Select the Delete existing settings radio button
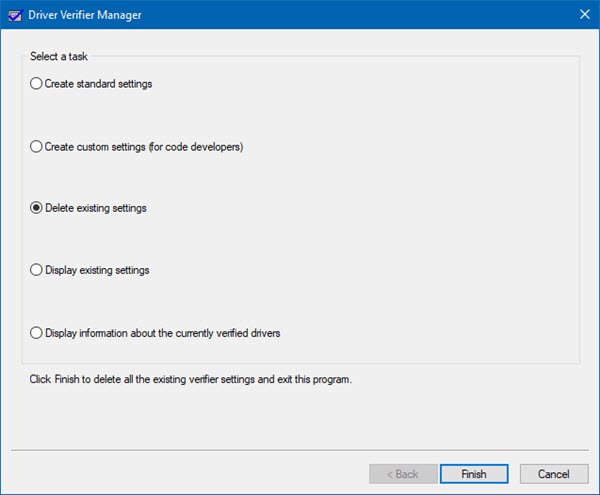The image size is (600, 495). click(37, 208)
